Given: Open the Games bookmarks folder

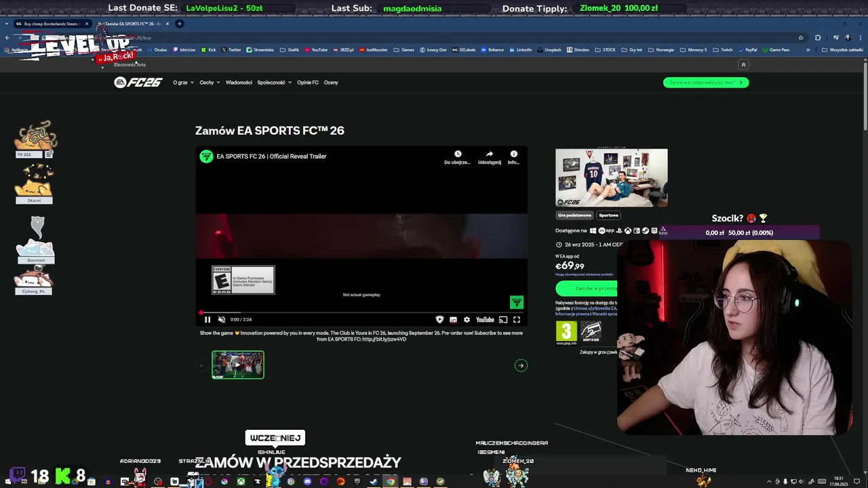Looking at the screenshot, I should pos(404,49).
